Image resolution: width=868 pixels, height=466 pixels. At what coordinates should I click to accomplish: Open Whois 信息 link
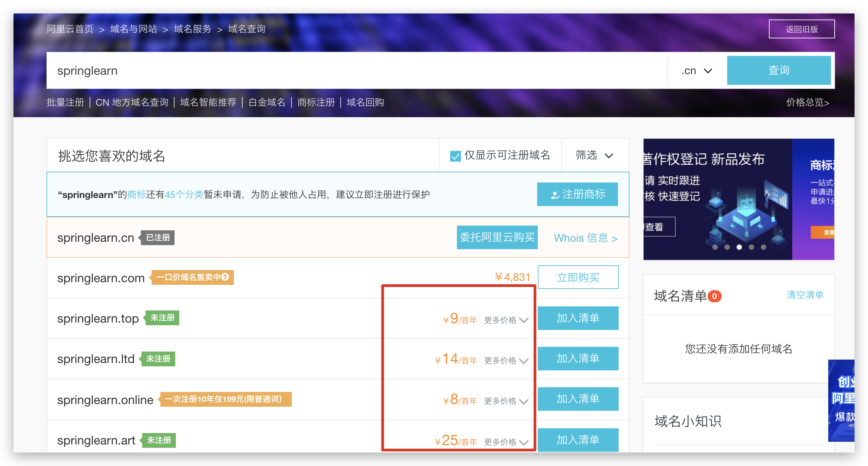tap(585, 238)
